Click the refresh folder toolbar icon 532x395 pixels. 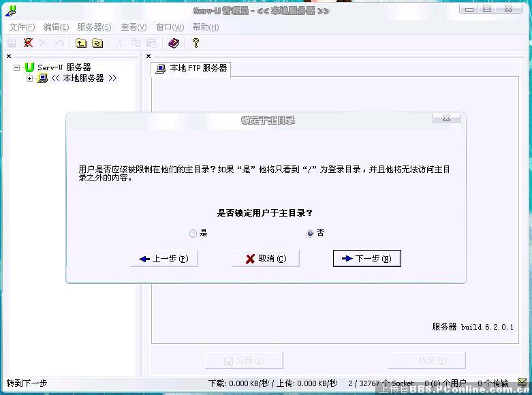(97, 43)
